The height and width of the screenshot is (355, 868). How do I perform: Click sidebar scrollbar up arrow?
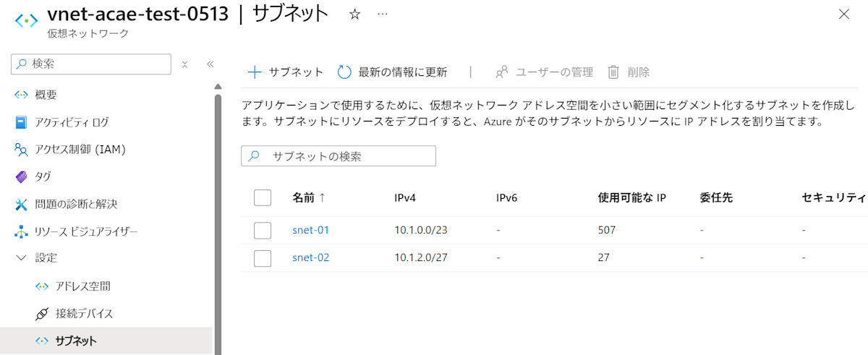(x=218, y=87)
